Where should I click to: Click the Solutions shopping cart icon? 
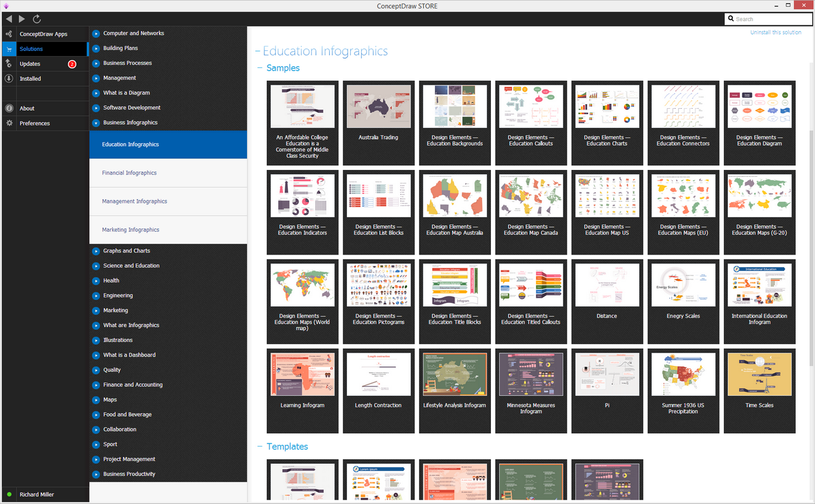pos(9,49)
